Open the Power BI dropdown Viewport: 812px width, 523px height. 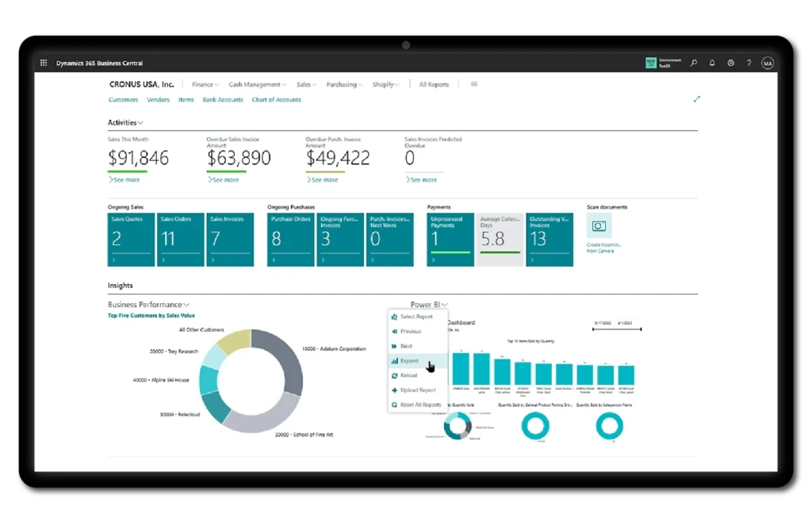coord(429,304)
